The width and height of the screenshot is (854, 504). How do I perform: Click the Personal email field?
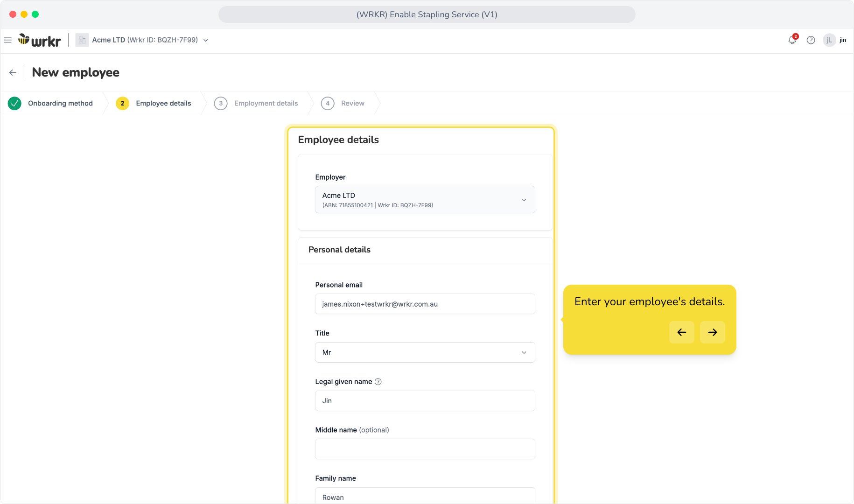click(425, 304)
